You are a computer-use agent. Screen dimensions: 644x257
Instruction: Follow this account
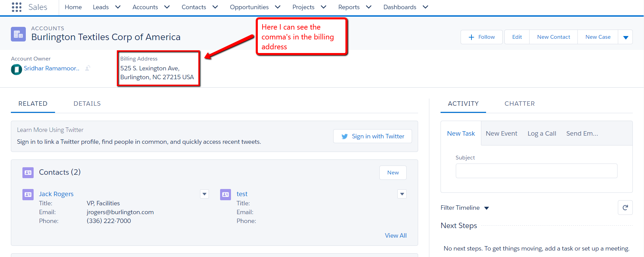[x=481, y=37]
